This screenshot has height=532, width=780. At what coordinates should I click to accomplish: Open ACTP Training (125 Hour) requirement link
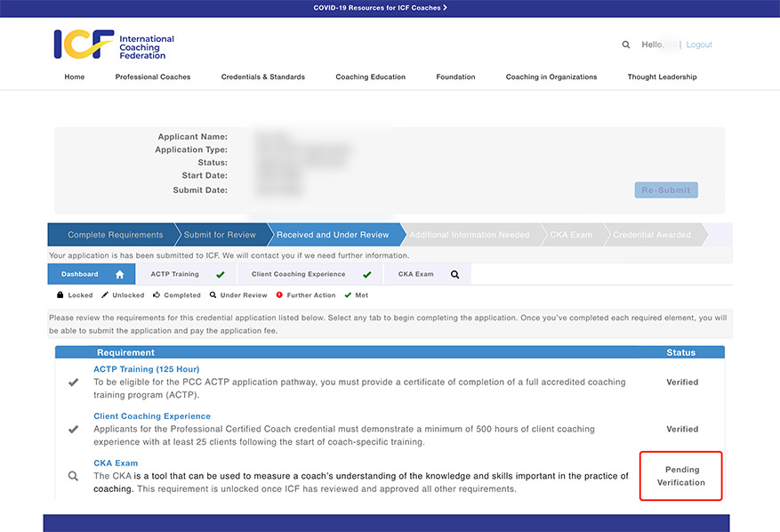point(146,369)
